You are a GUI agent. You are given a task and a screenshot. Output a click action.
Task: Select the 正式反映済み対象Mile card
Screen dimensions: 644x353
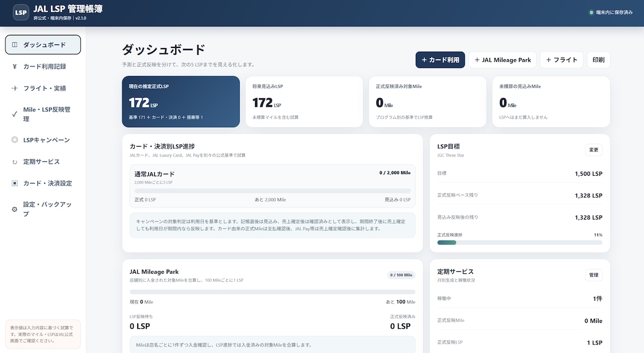428,102
